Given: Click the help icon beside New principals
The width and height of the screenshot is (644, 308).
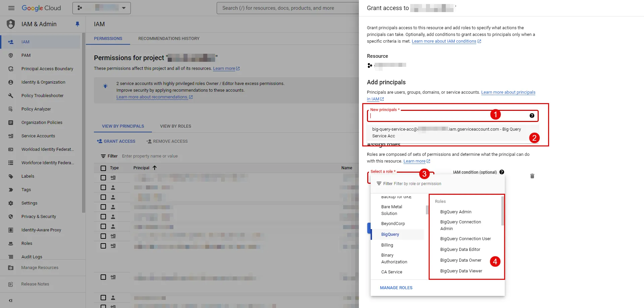Looking at the screenshot, I should tap(532, 115).
